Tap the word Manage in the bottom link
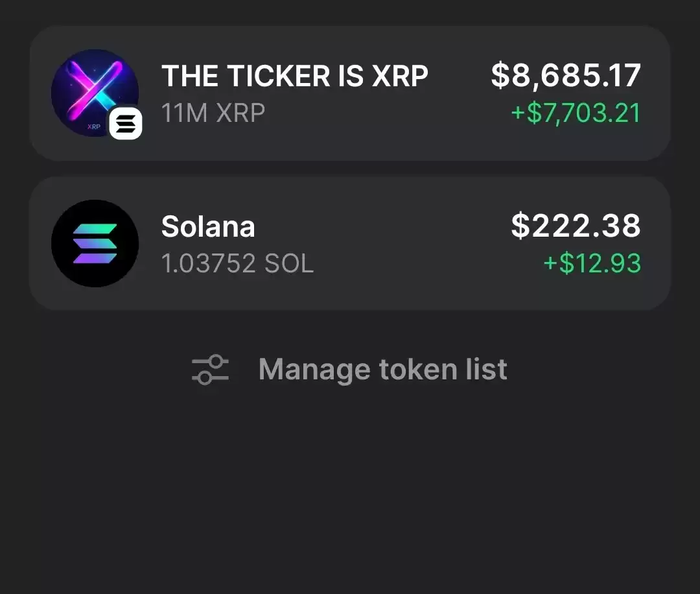The height and width of the screenshot is (594, 700). (315, 370)
